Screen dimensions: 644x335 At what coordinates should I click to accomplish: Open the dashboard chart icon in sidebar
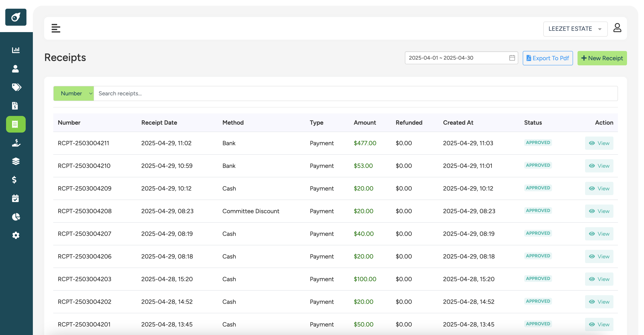[x=16, y=50]
